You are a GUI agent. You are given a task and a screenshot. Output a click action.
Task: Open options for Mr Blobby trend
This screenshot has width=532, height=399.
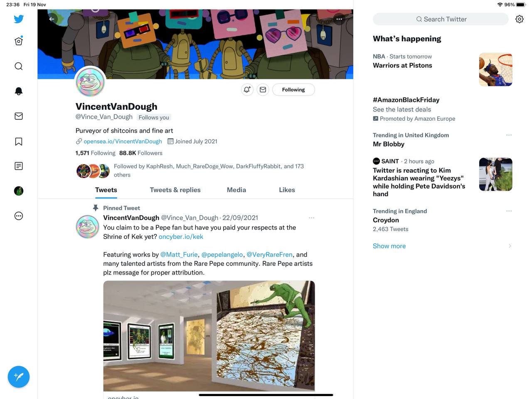[x=509, y=135]
